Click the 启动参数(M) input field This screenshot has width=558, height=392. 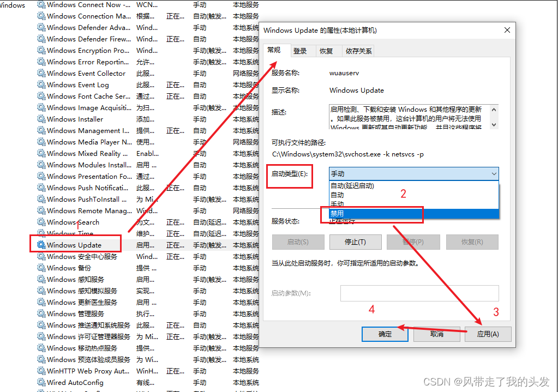click(x=419, y=293)
